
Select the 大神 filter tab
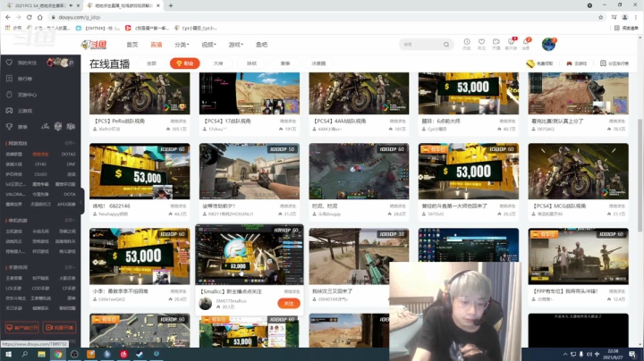tap(218, 63)
